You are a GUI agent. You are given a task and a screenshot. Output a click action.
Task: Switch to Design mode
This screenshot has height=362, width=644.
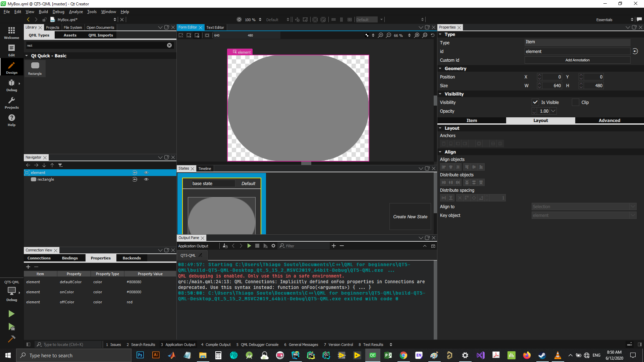[x=11, y=68]
